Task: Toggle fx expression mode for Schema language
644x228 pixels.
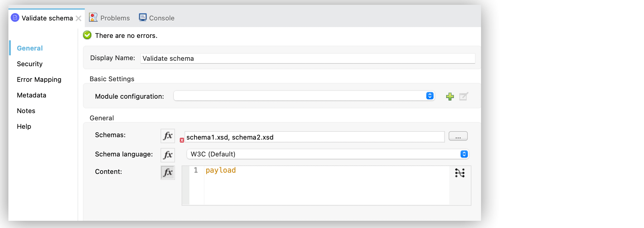Action: tap(168, 155)
